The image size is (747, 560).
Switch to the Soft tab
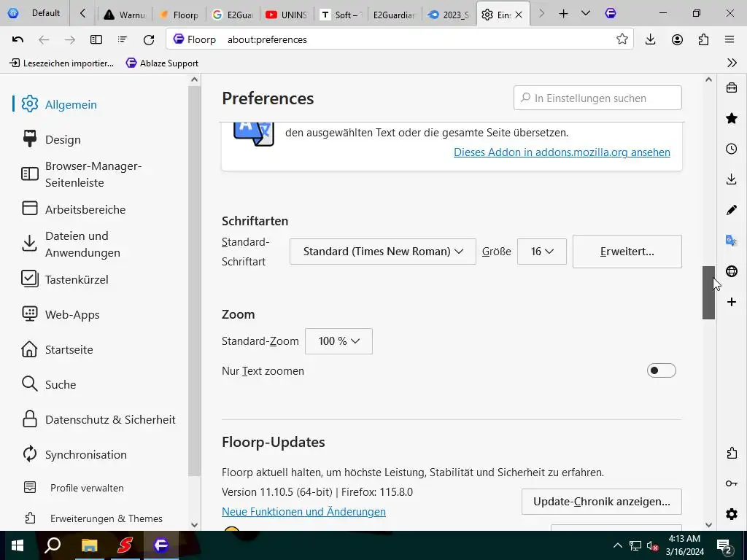click(x=341, y=15)
